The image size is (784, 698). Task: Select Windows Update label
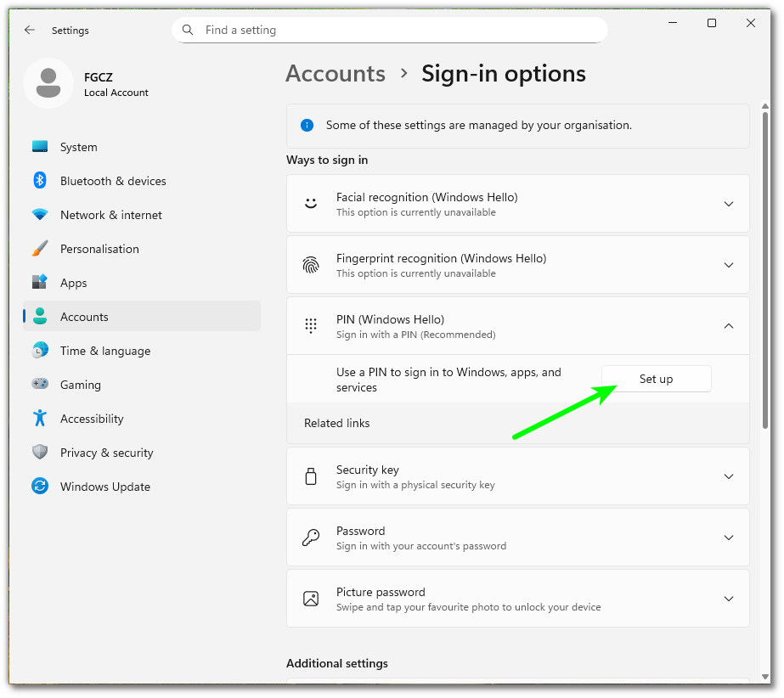(x=105, y=487)
